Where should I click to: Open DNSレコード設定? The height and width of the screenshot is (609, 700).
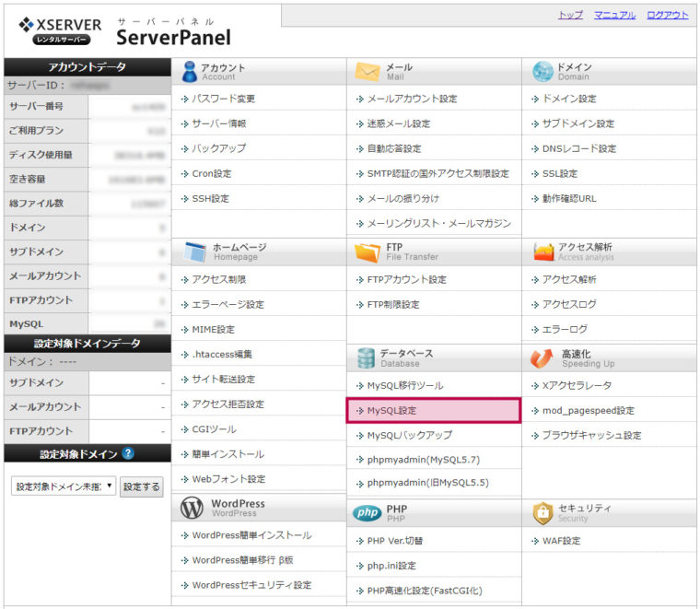click(579, 148)
